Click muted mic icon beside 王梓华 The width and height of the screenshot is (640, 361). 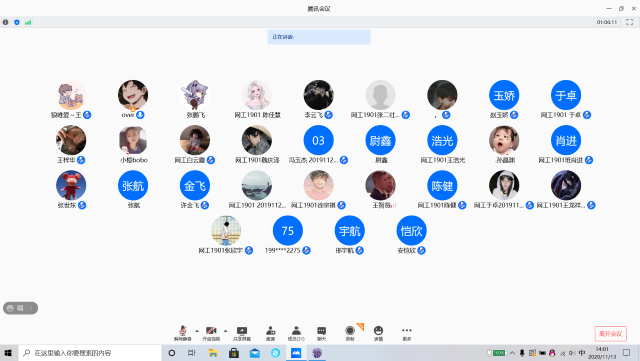81,160
